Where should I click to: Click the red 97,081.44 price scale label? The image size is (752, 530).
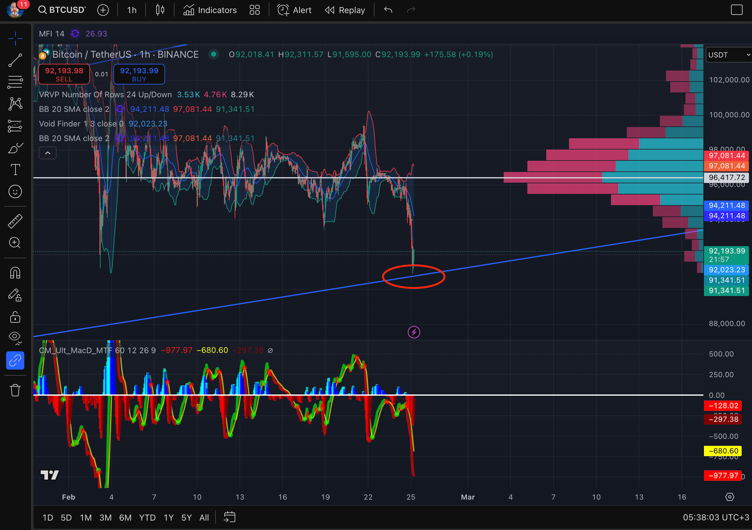coord(726,155)
